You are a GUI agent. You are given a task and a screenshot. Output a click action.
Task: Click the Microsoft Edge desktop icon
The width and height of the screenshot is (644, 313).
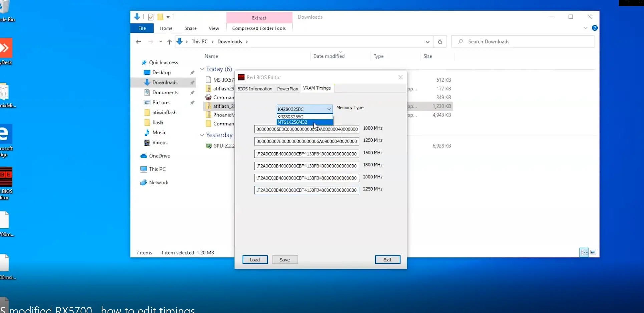pos(6,134)
